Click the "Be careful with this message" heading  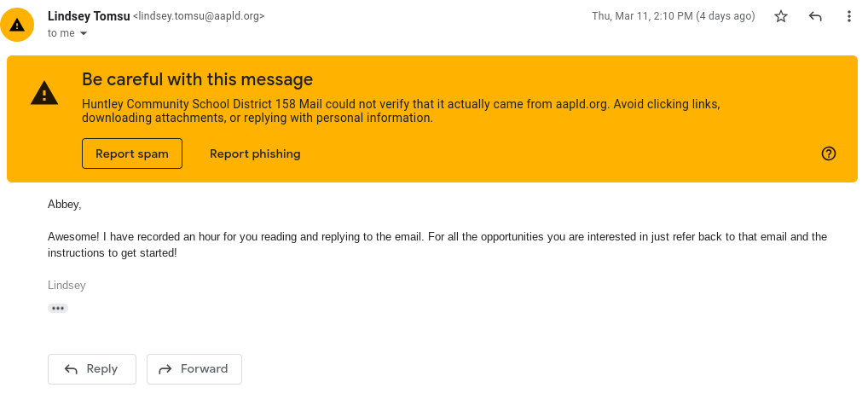[197, 79]
